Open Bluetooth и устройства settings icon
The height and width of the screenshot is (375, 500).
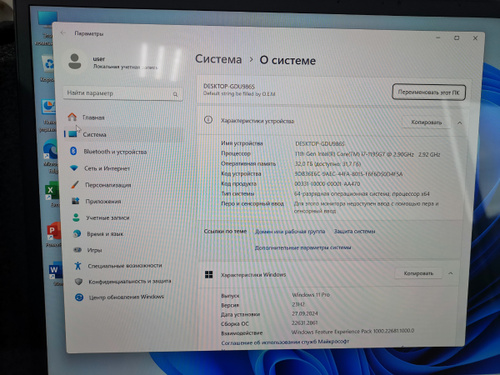(x=73, y=151)
